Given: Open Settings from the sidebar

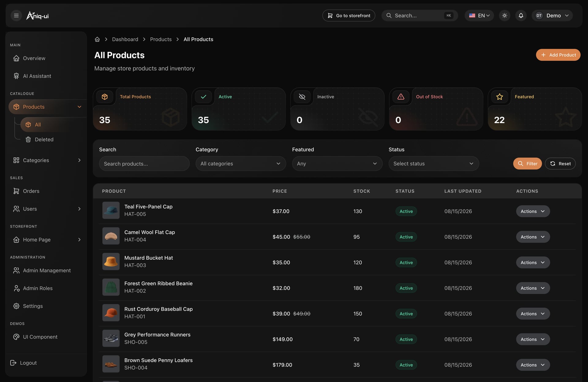Looking at the screenshot, I should [46, 306].
